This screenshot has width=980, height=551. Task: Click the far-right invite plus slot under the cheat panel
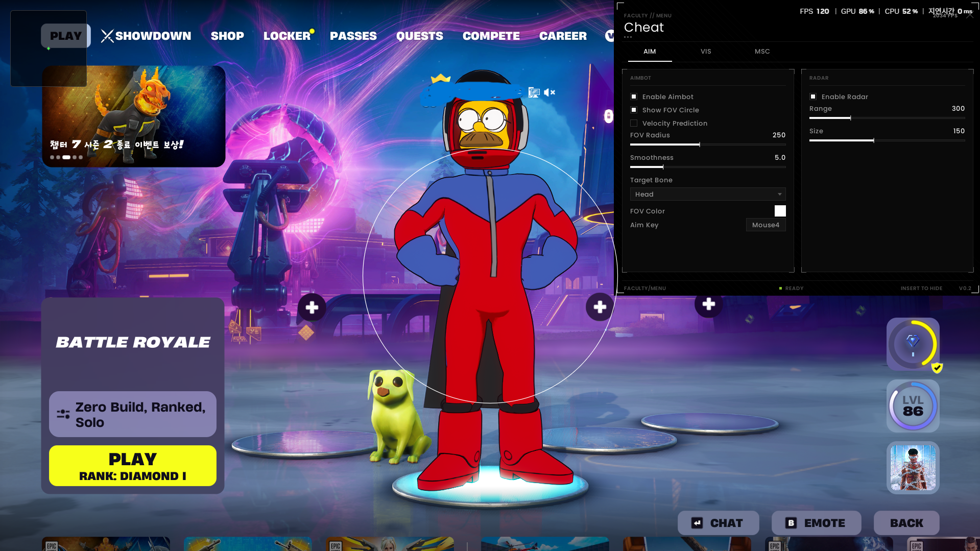tap(708, 304)
